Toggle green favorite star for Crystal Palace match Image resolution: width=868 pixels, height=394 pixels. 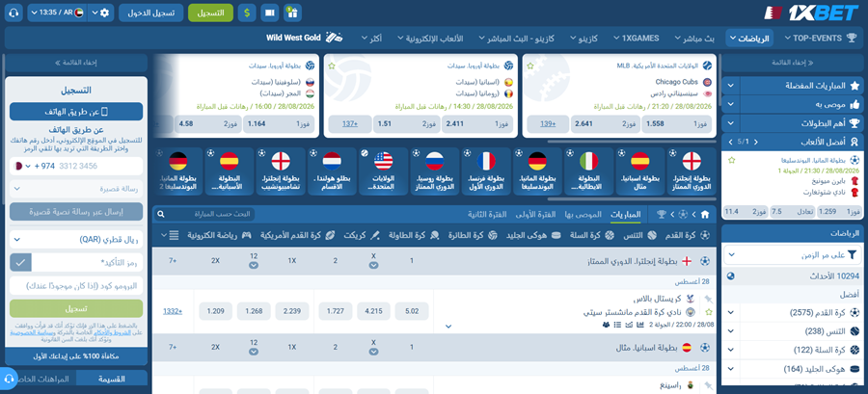(x=709, y=312)
